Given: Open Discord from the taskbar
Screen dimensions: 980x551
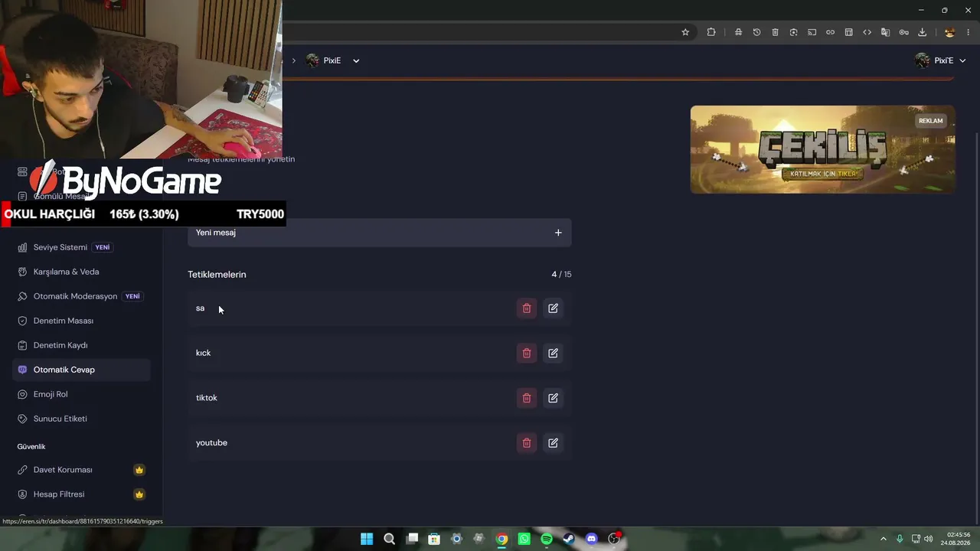Looking at the screenshot, I should [x=591, y=539].
